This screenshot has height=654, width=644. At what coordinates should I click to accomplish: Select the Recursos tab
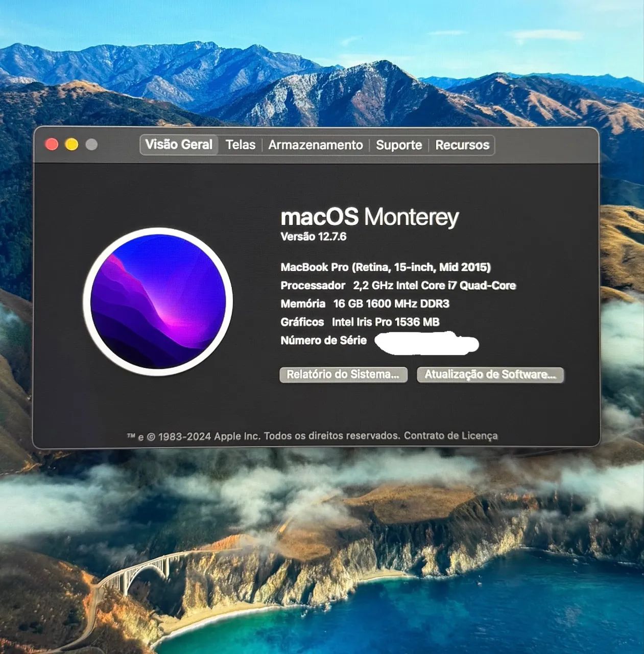(462, 145)
